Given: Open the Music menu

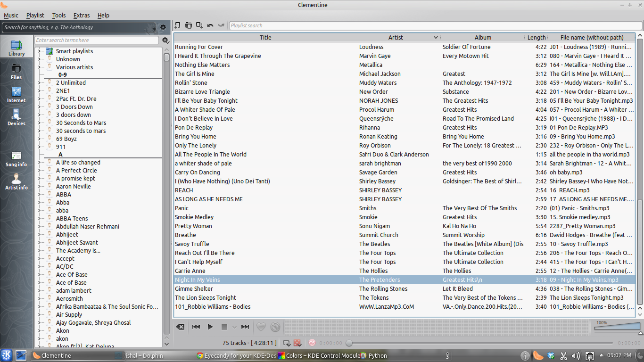Looking at the screenshot, I should click(x=11, y=16).
